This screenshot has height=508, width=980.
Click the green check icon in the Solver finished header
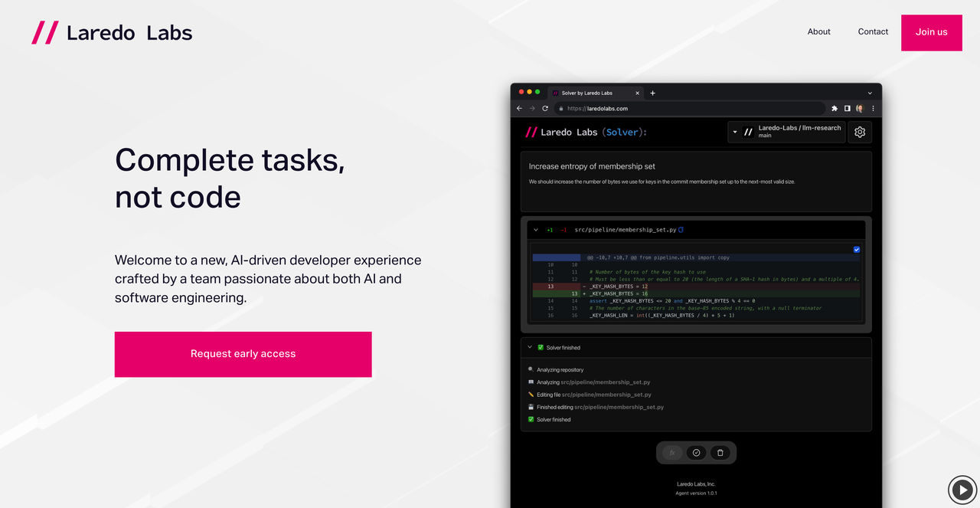click(541, 348)
